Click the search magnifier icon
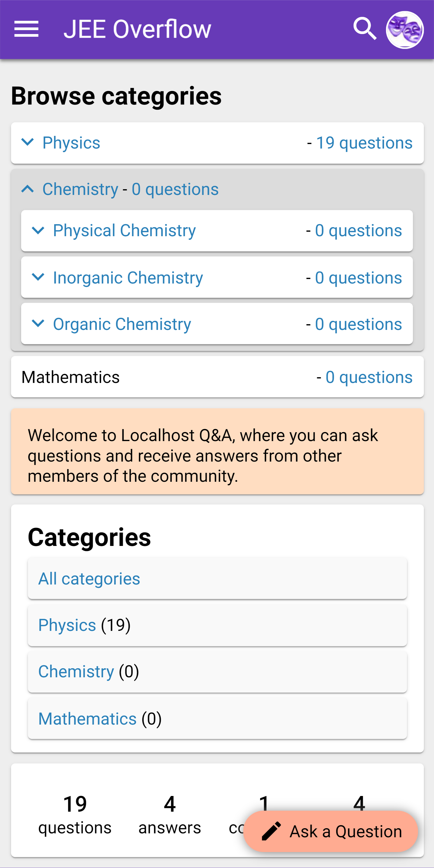Viewport: 434px width, 868px height. pyautogui.click(x=365, y=29)
